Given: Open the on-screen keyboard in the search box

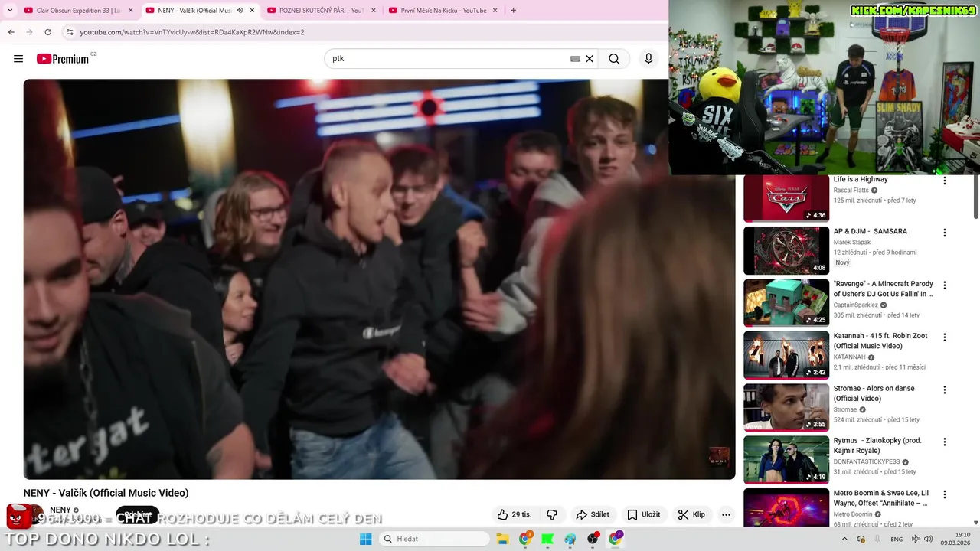Looking at the screenshot, I should point(575,59).
